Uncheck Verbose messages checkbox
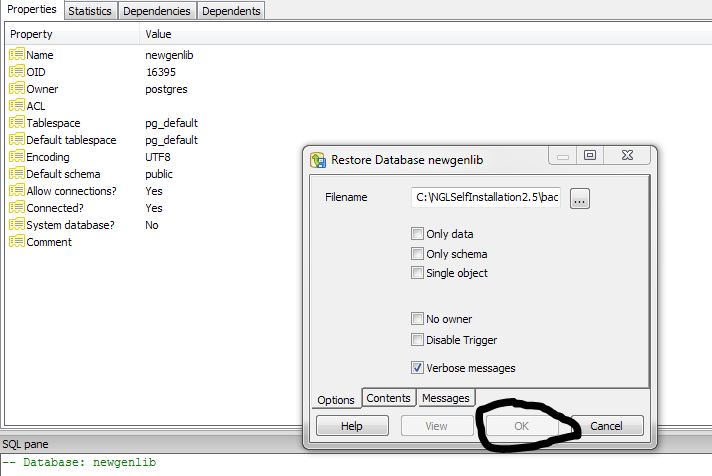The image size is (712, 476). click(x=417, y=368)
